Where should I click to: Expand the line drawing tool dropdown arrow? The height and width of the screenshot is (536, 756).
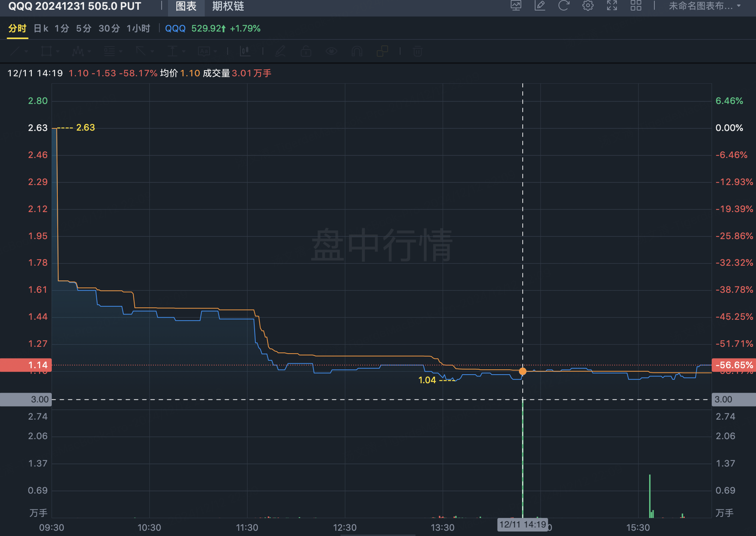[26, 51]
